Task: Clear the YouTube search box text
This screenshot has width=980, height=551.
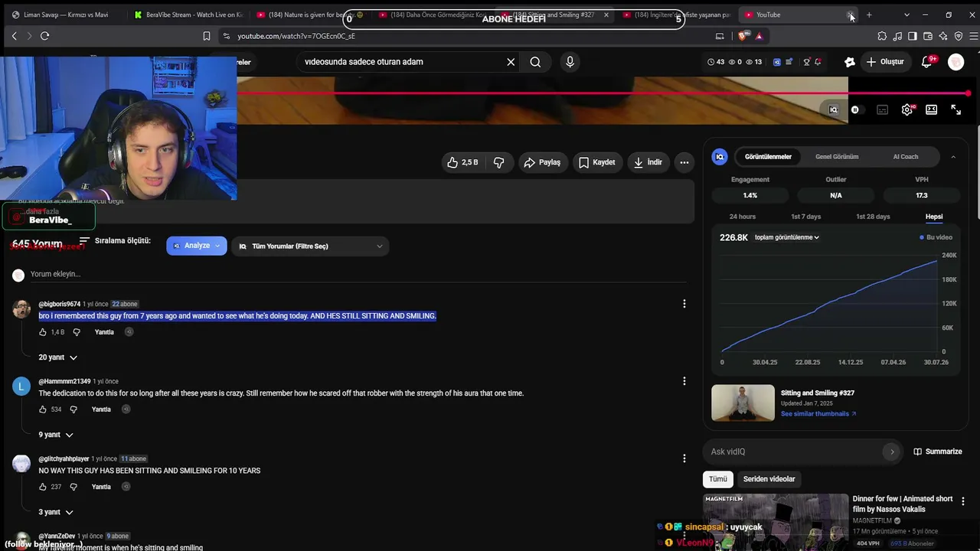Action: point(511,62)
